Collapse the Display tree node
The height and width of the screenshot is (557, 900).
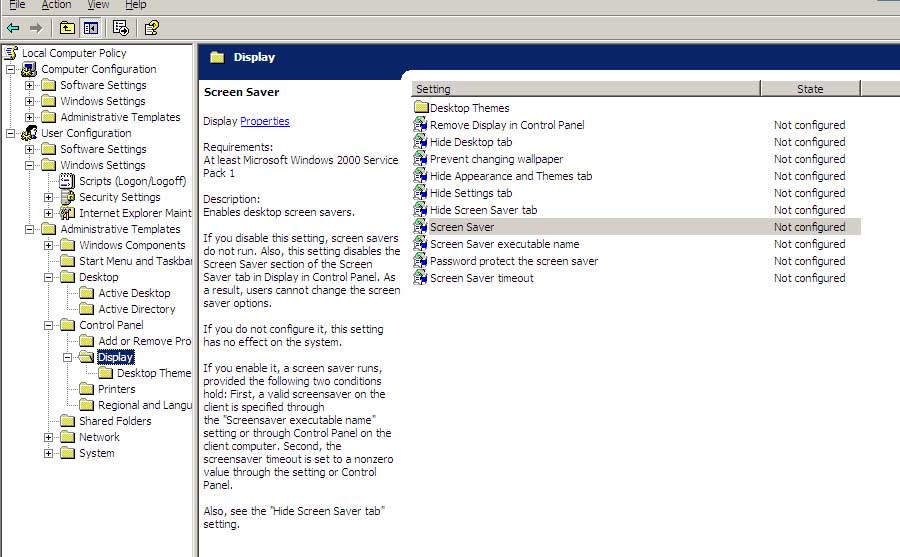coord(68,357)
